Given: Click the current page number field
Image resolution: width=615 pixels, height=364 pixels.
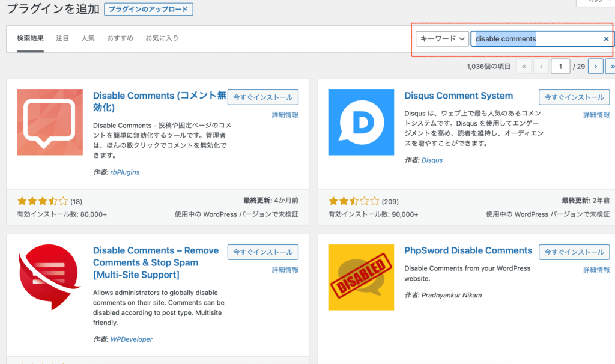Looking at the screenshot, I should [560, 67].
